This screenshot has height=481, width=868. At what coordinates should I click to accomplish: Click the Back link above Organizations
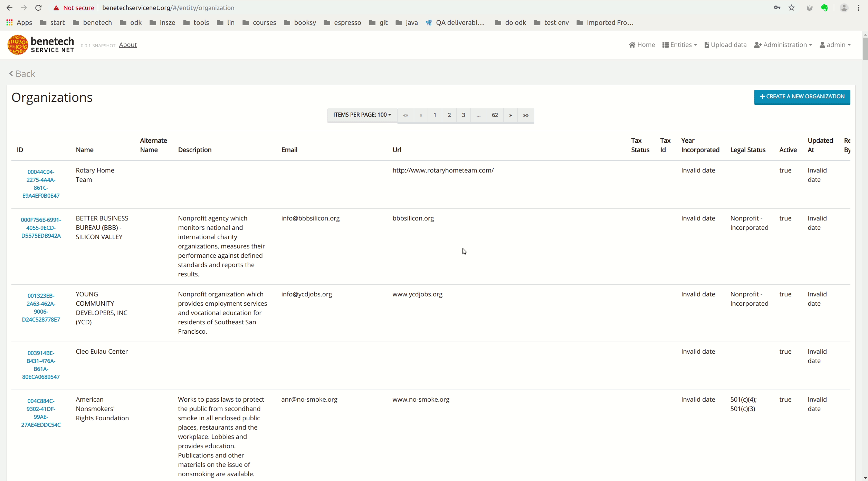(22, 73)
